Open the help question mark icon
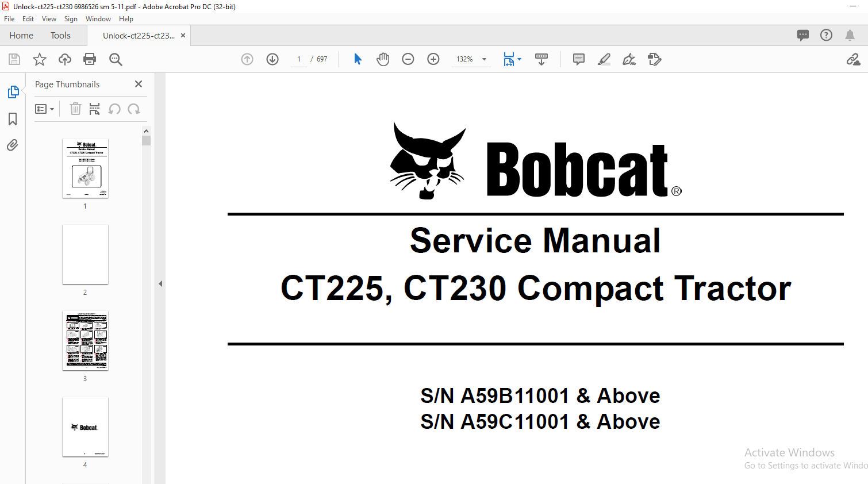 point(826,35)
